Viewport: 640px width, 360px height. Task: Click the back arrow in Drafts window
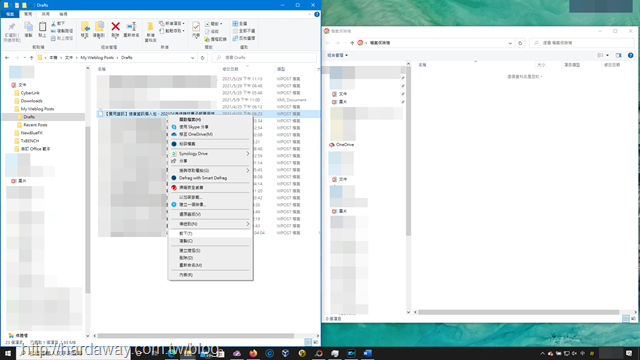(7, 58)
